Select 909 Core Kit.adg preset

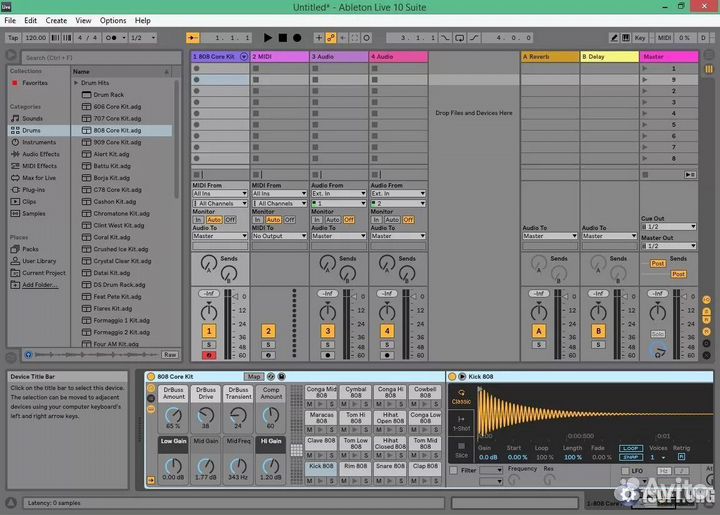(x=117, y=142)
